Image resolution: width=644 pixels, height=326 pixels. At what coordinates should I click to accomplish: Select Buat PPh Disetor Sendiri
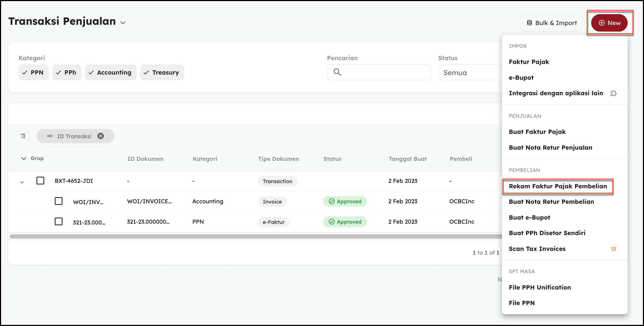[x=547, y=233]
